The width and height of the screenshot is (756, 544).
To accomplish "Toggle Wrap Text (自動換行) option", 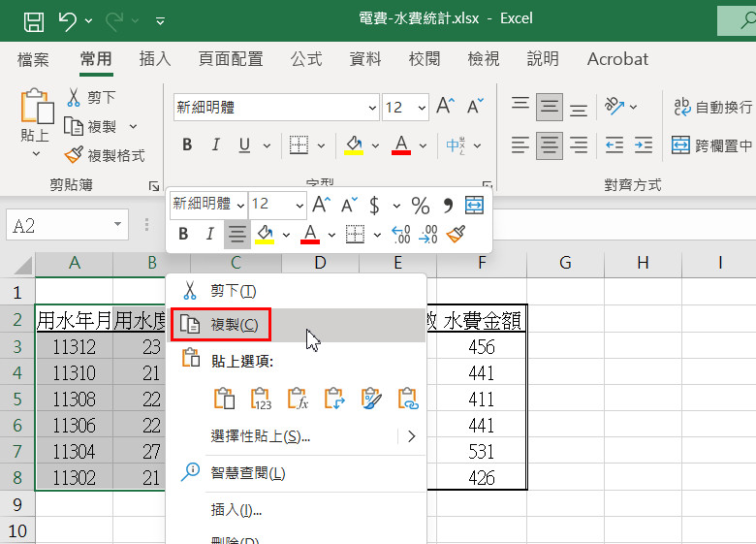I will 712,107.
